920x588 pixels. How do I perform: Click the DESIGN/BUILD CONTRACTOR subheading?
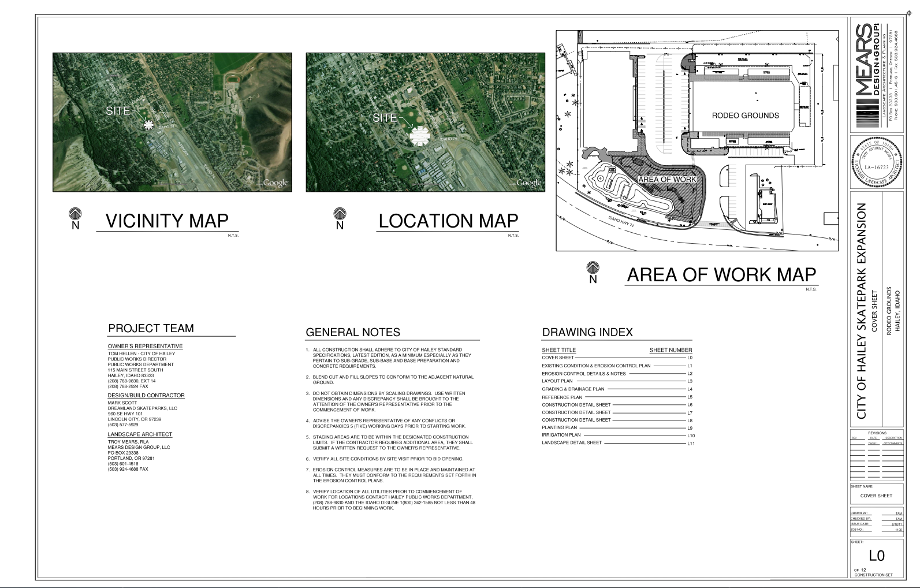(146, 396)
